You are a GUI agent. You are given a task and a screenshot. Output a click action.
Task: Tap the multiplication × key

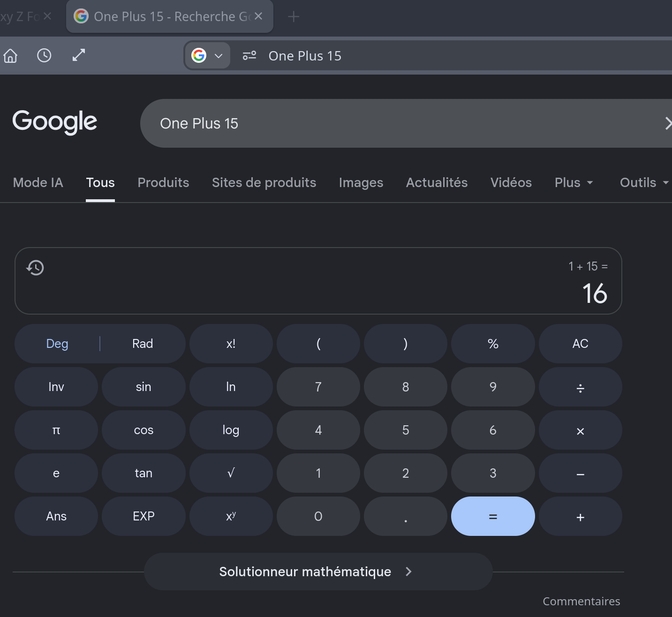click(580, 430)
